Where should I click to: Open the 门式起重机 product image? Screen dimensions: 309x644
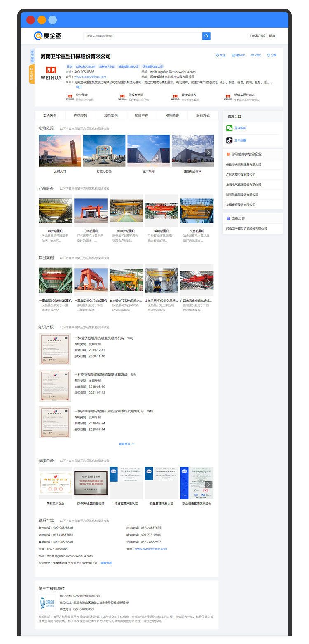91,211
